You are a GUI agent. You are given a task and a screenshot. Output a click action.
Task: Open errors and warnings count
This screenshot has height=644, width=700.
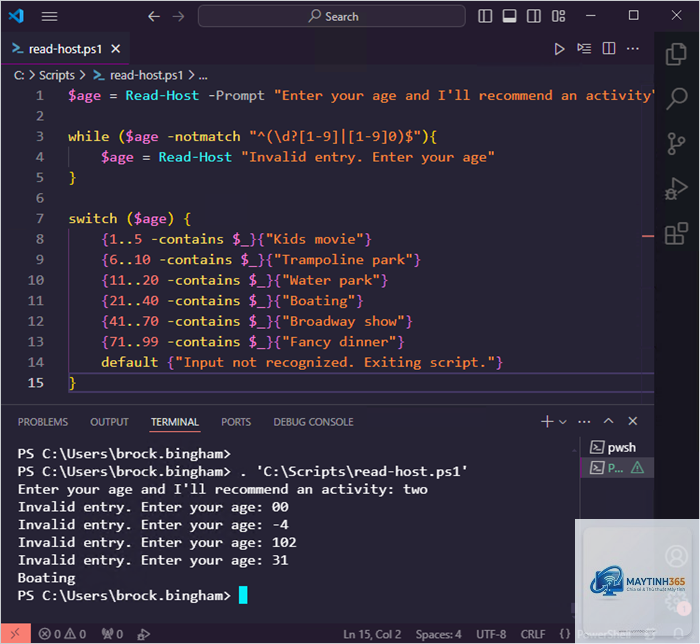tap(62, 634)
